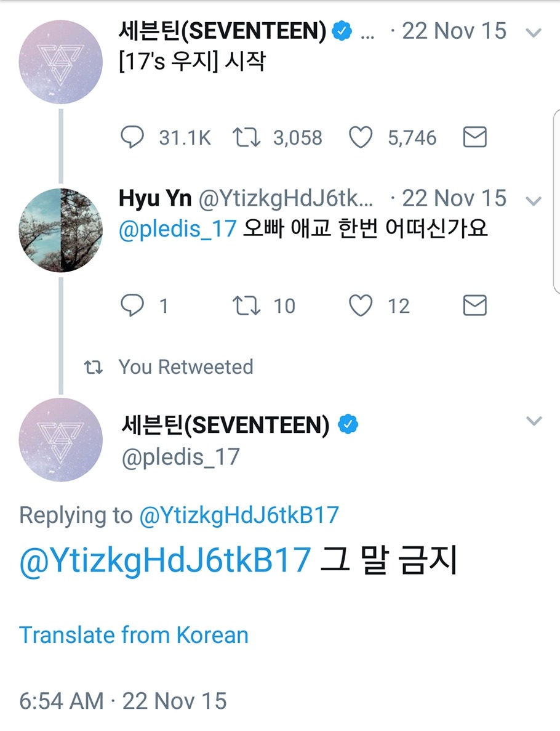Expand options chevron on Hyu Yn's tweet
The width and height of the screenshot is (560, 731).
(x=534, y=201)
